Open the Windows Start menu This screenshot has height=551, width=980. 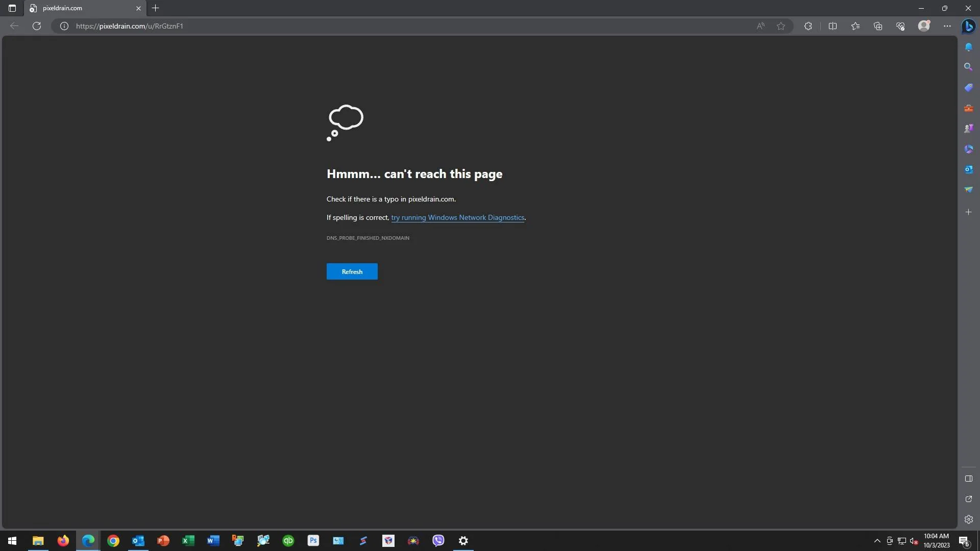coord(12,541)
